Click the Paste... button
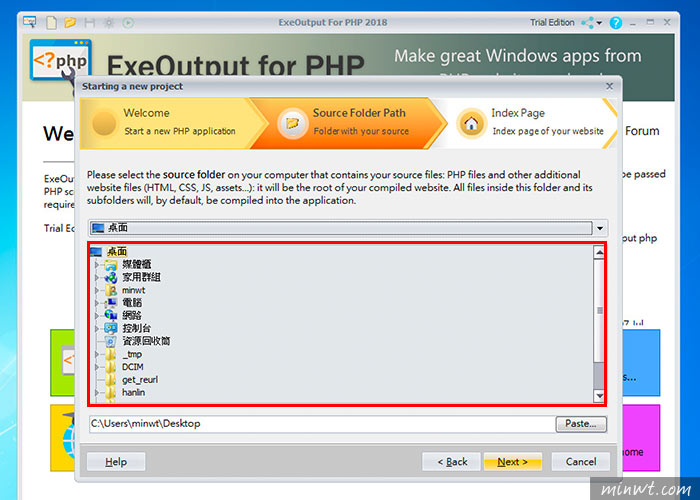Viewport: 700px width, 500px height. 581,424
